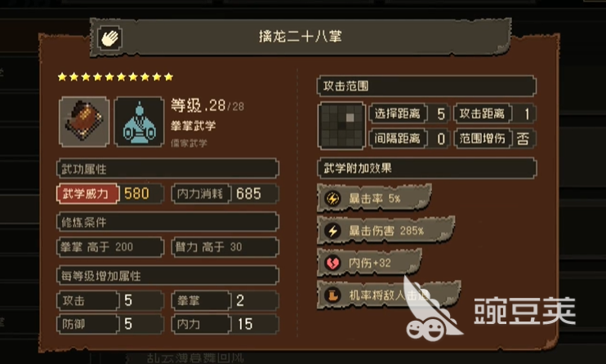Click the attack range grid preview
The height and width of the screenshot is (364, 606).
[341, 126]
